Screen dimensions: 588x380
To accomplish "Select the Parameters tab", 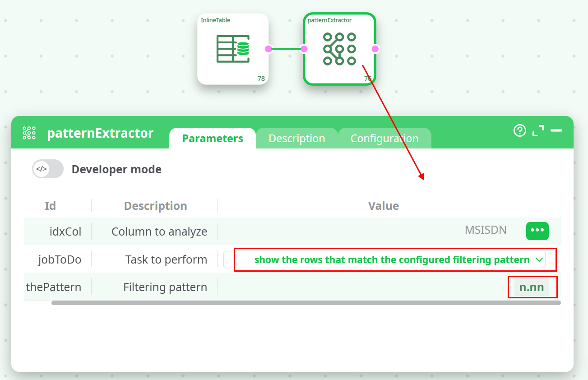I will 213,139.
